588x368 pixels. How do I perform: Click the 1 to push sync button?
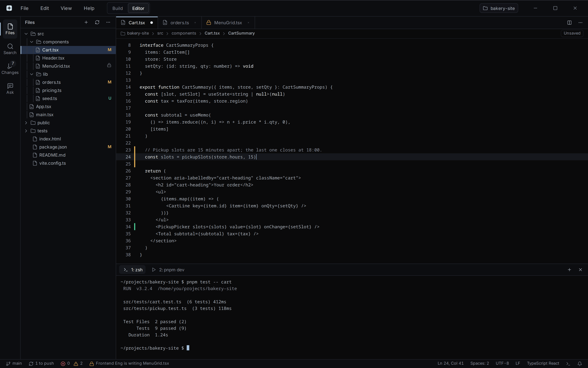point(41,363)
